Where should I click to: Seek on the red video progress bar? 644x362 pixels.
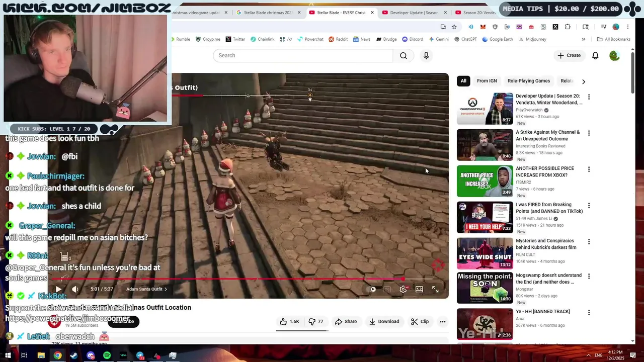point(242,279)
